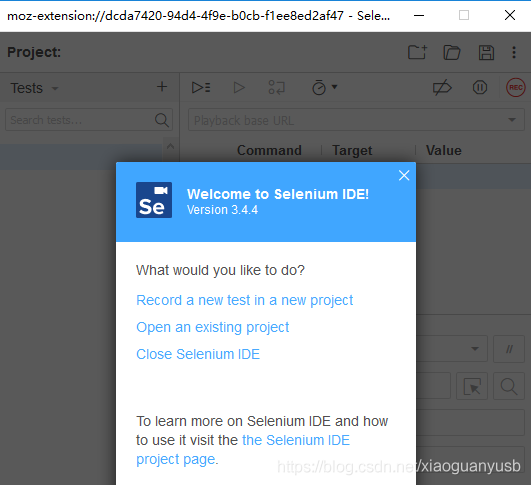Expand the Playback base URL dropdown arrow
Viewport: 531px width, 485px height.
(x=512, y=120)
